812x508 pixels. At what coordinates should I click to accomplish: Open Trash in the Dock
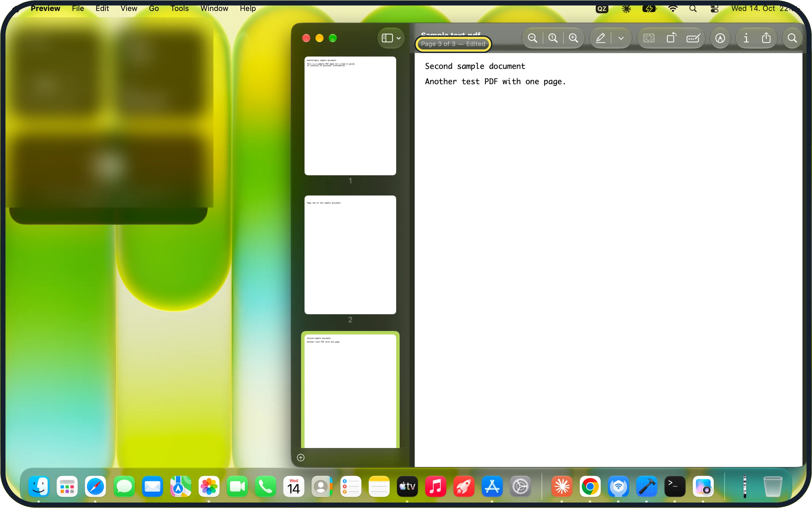click(x=773, y=486)
